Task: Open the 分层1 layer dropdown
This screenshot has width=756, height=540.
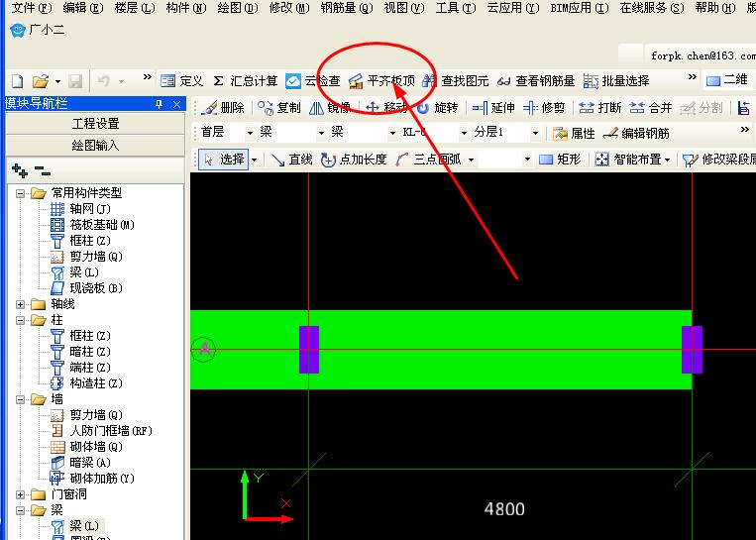Action: click(x=535, y=133)
